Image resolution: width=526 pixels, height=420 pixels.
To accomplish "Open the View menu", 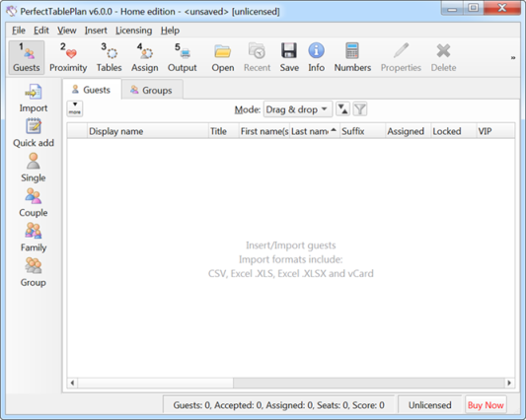I will pyautogui.click(x=66, y=31).
